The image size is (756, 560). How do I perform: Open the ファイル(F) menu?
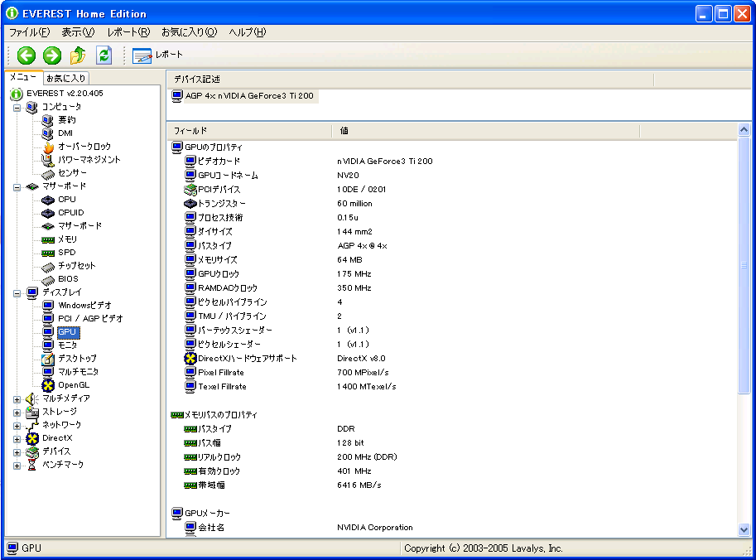click(x=30, y=32)
